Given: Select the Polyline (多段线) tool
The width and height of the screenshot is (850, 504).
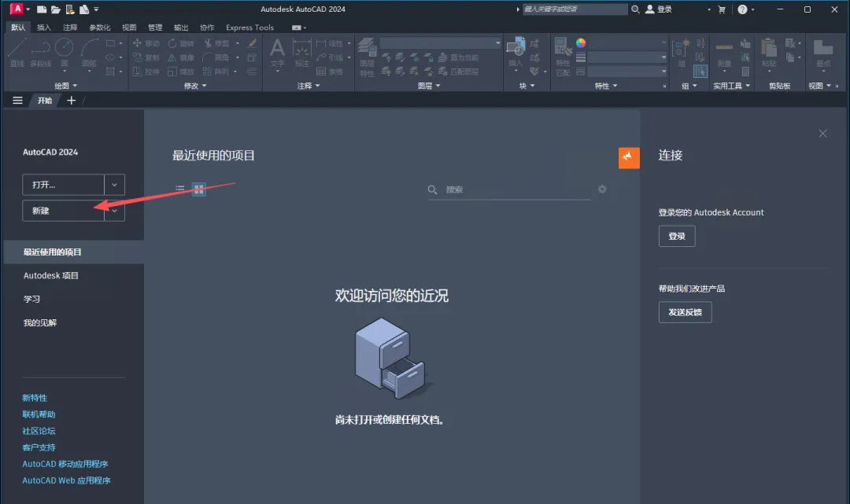Looking at the screenshot, I should point(41,53).
